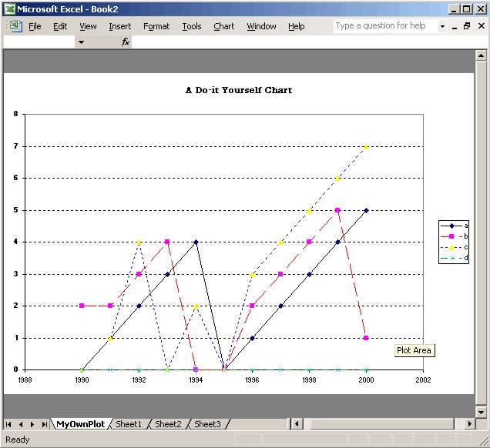Jump to last sheet tab arrow

(45, 424)
